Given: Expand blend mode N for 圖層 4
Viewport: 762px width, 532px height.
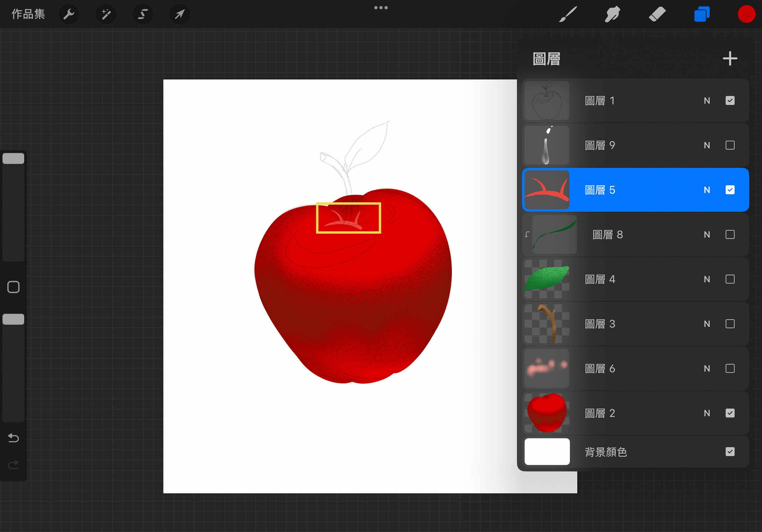Looking at the screenshot, I should click(x=707, y=279).
